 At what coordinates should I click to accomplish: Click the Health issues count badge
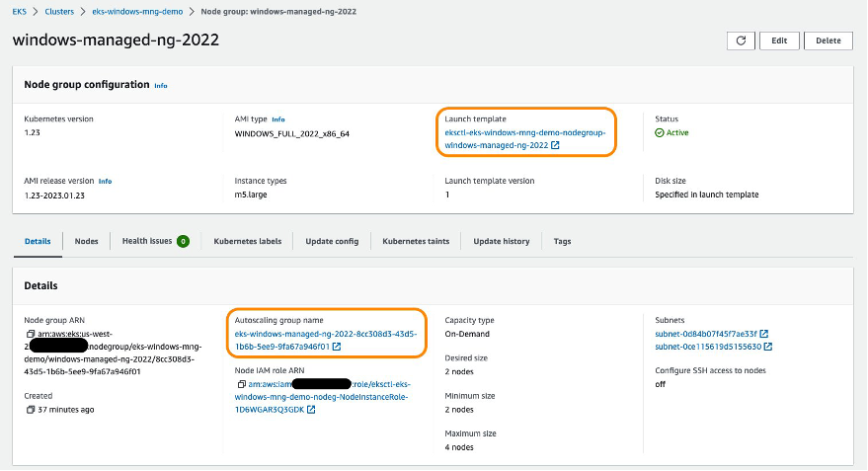click(x=184, y=241)
